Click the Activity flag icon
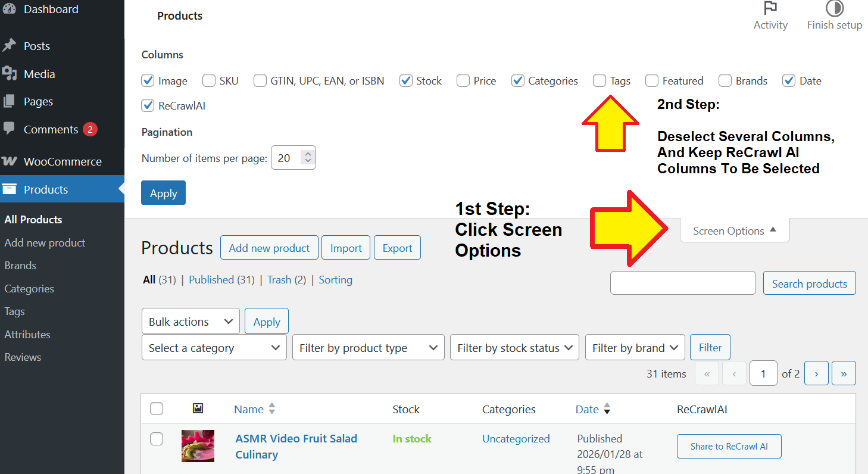 770,8
